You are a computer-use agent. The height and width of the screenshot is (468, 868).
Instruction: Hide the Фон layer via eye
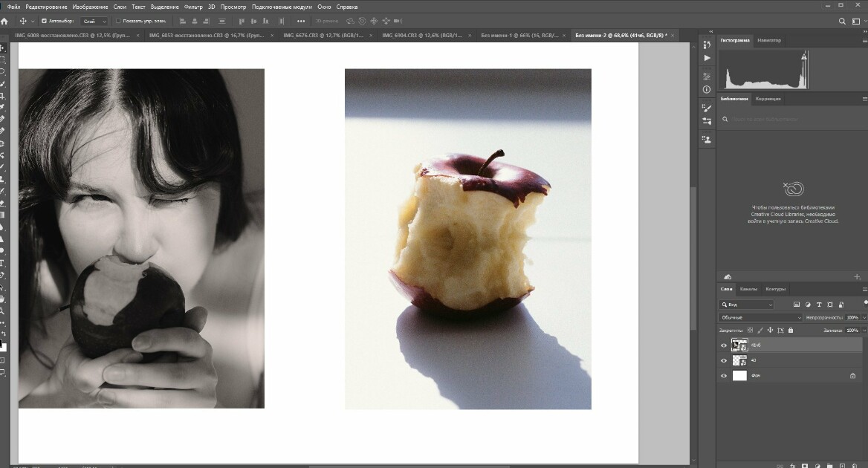724,376
